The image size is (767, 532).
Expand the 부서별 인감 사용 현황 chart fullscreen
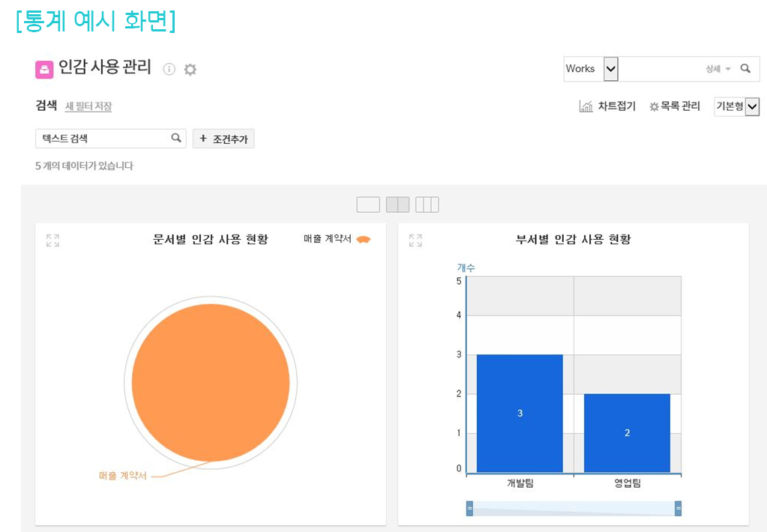point(415,241)
